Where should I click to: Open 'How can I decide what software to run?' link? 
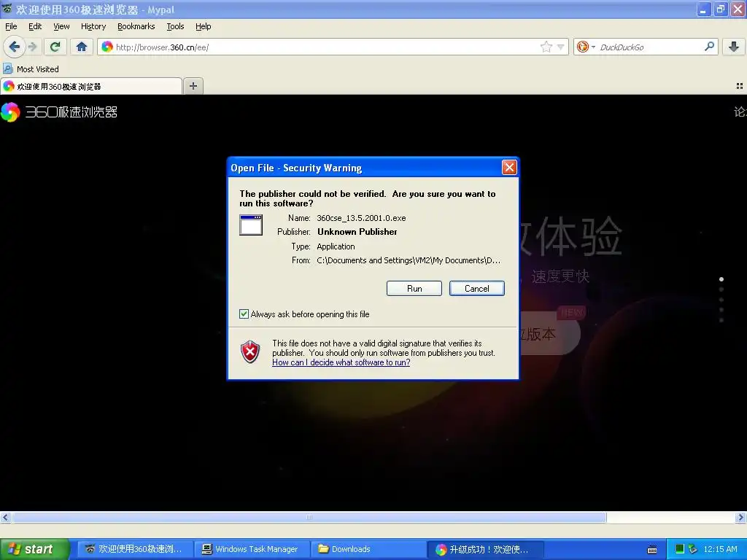[x=341, y=362]
